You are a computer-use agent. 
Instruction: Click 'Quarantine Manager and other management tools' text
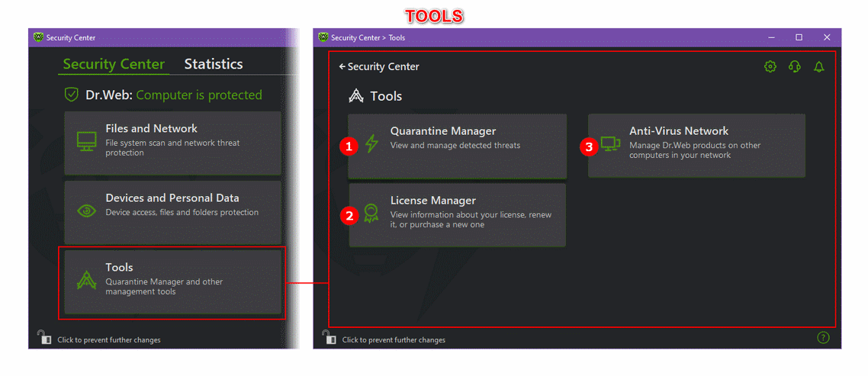pyautogui.click(x=165, y=286)
